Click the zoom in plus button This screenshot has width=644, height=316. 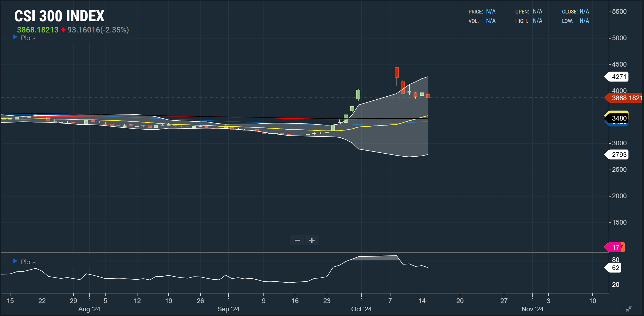[312, 240]
